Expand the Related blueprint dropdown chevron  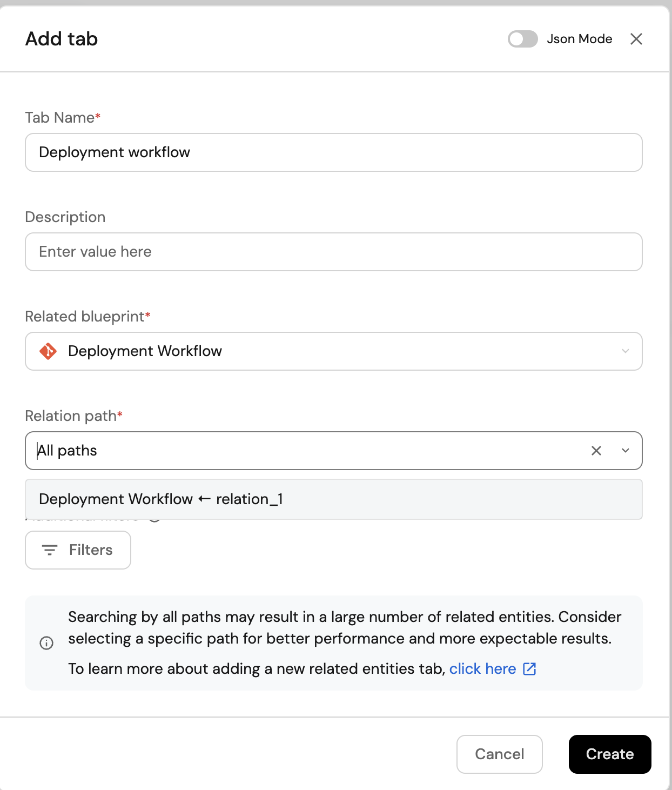click(x=625, y=351)
